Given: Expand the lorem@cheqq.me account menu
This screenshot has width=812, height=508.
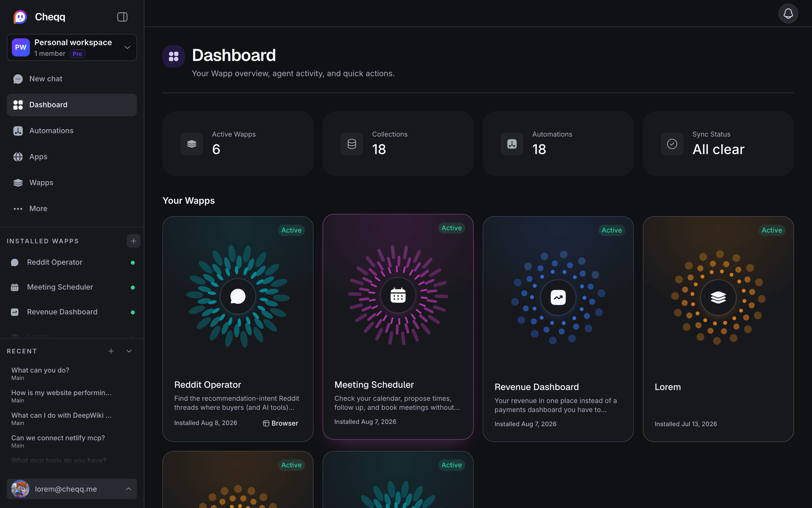Looking at the screenshot, I should coord(72,489).
